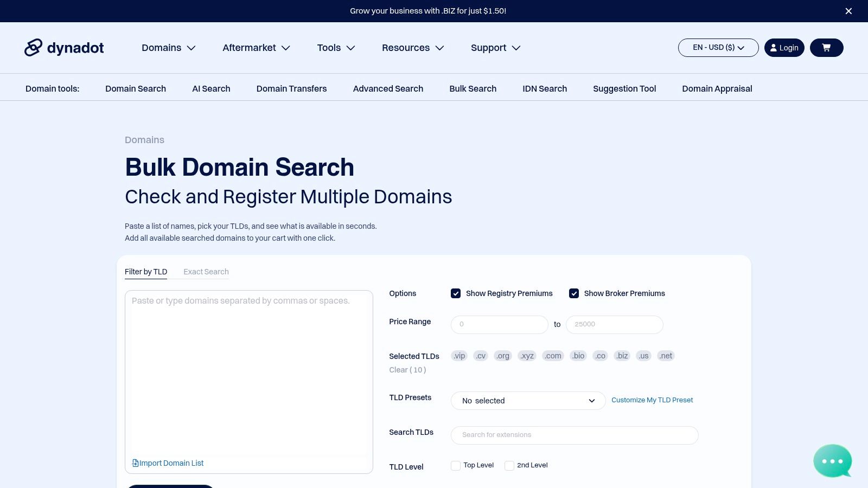Click the Import Domain List file icon
868x488 pixels.
[135, 463]
